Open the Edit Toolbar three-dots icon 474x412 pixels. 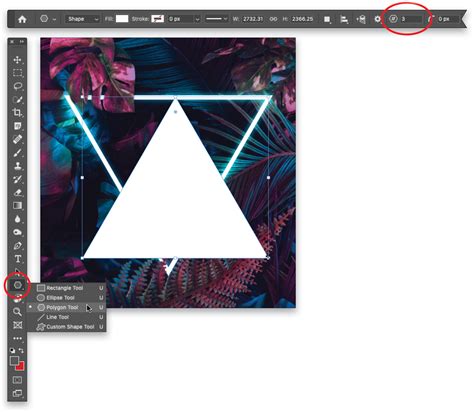17,338
